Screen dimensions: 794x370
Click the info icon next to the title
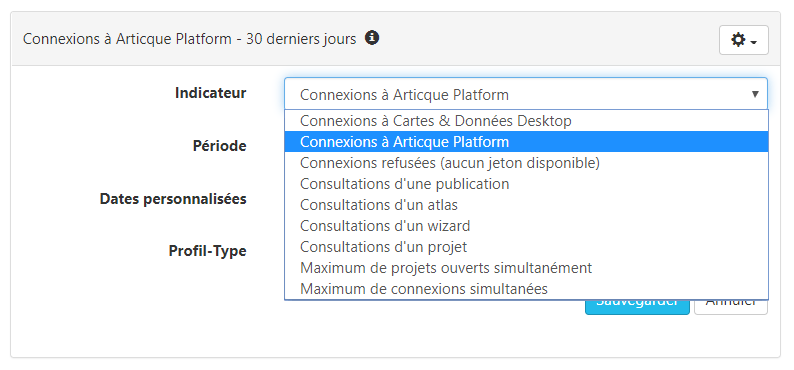pos(372,38)
